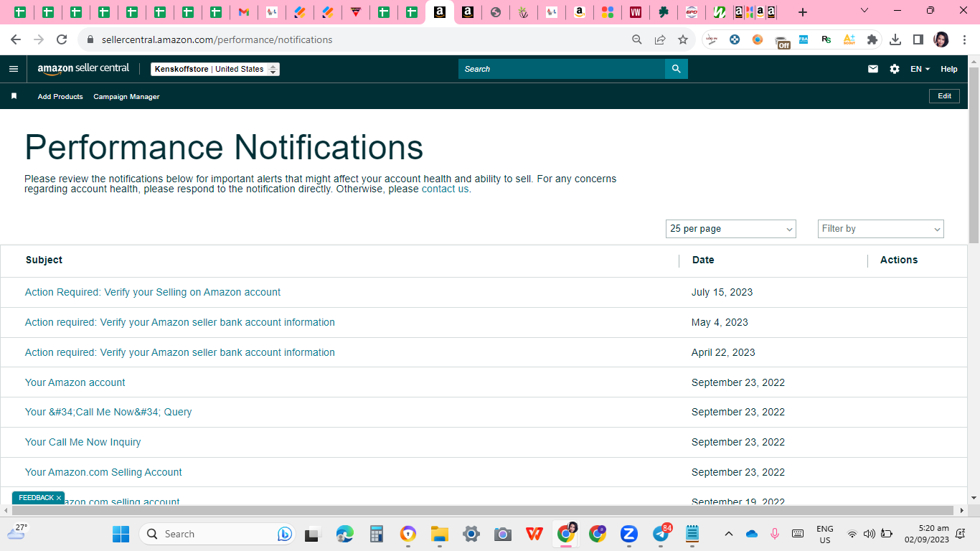Viewport: 980px width, 551px height.
Task: Share this page using the share icon
Action: coord(660,39)
